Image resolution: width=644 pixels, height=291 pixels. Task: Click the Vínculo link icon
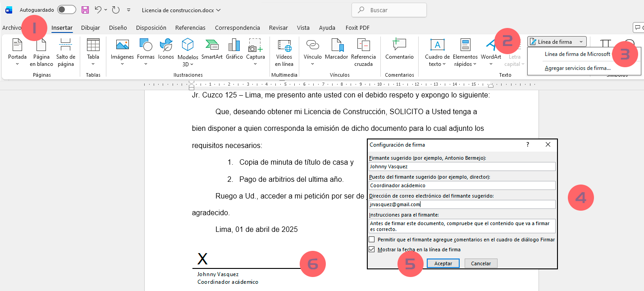(313, 45)
